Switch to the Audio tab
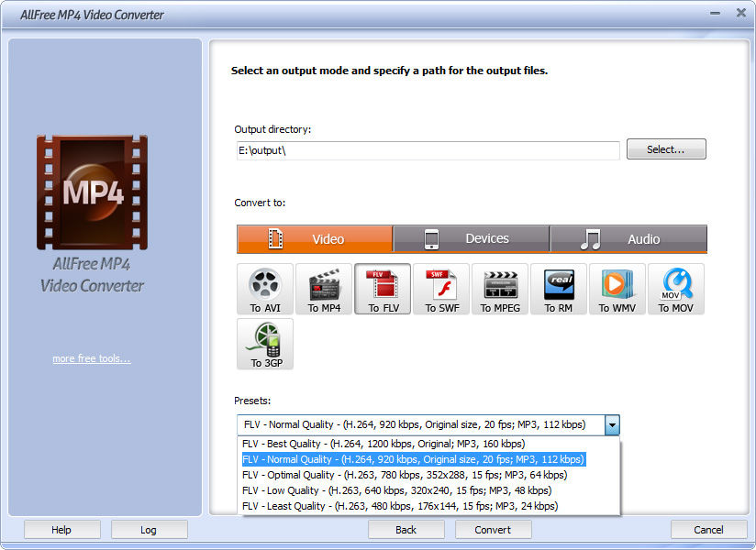756x550 pixels. (x=628, y=239)
